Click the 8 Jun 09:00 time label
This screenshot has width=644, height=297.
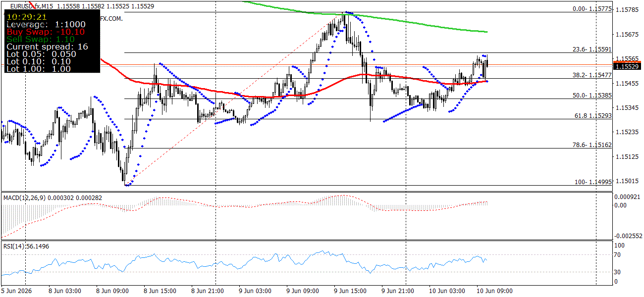(112, 291)
